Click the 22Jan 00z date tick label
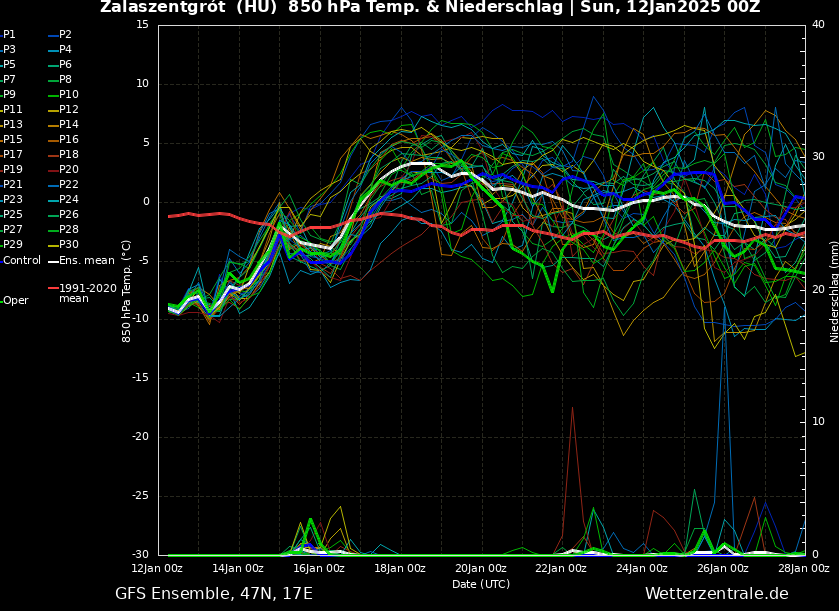This screenshot has width=839, height=611. pyautogui.click(x=561, y=569)
